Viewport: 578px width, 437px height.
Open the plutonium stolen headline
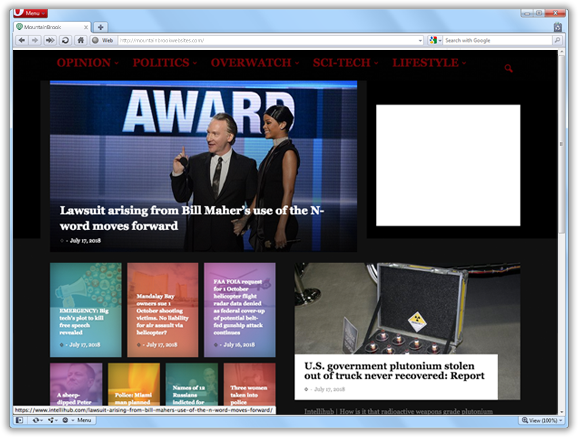click(x=394, y=371)
